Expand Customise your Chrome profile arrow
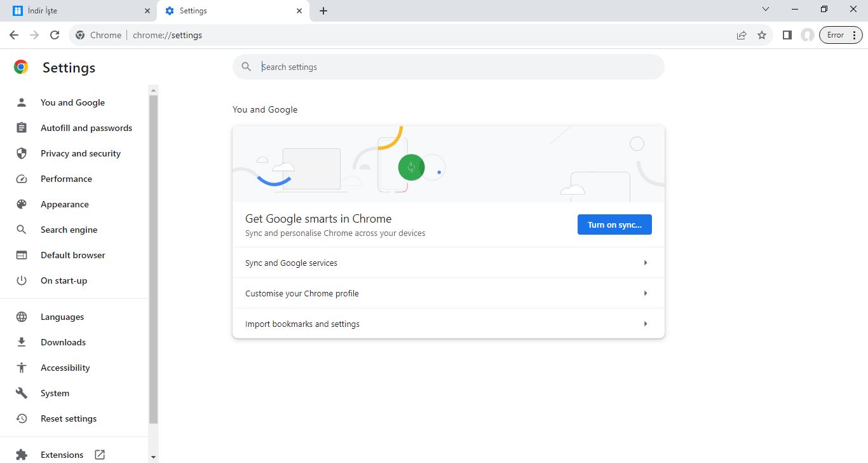 coord(646,293)
